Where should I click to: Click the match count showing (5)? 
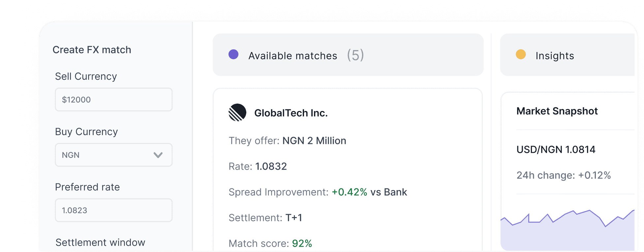pos(355,55)
